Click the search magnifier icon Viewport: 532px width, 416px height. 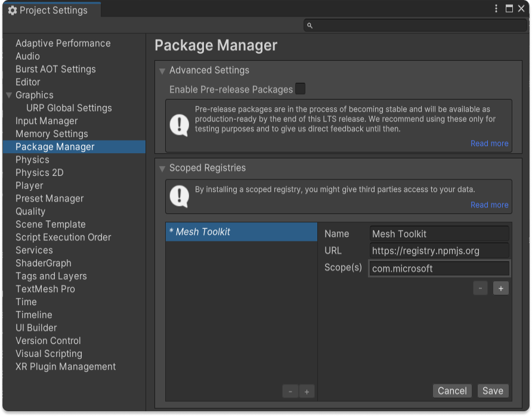[310, 26]
